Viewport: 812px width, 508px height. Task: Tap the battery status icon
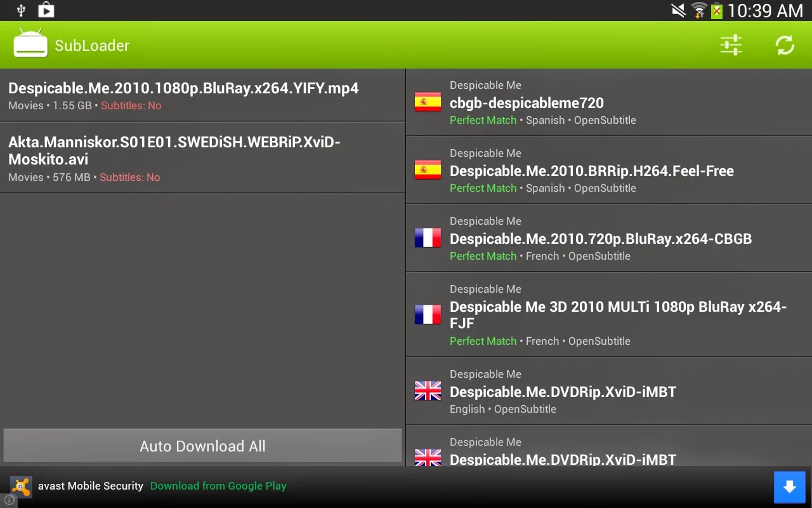(717, 10)
